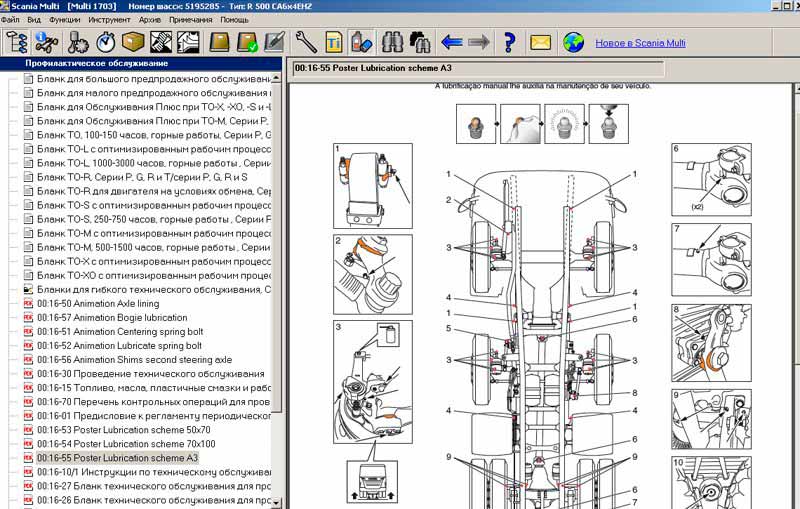Viewport: 800px width, 509px height.
Task: Click the double binoculars advanced search icon
Action: click(x=420, y=42)
